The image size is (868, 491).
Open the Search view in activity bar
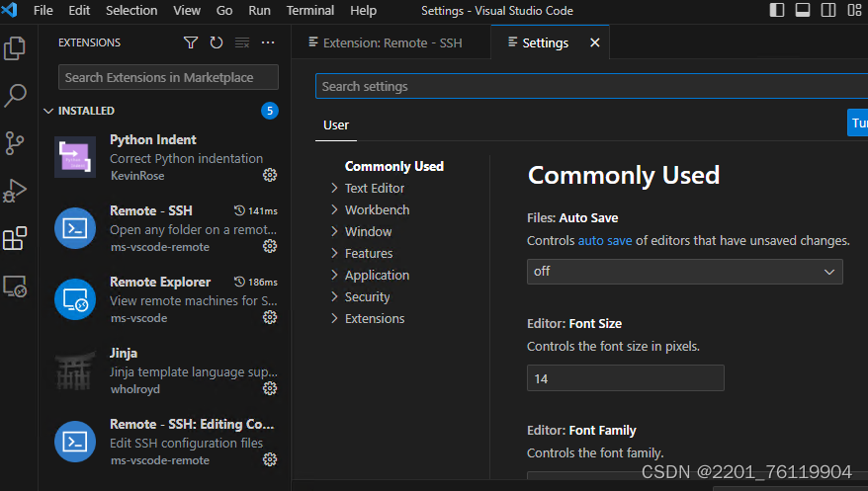[x=15, y=96]
